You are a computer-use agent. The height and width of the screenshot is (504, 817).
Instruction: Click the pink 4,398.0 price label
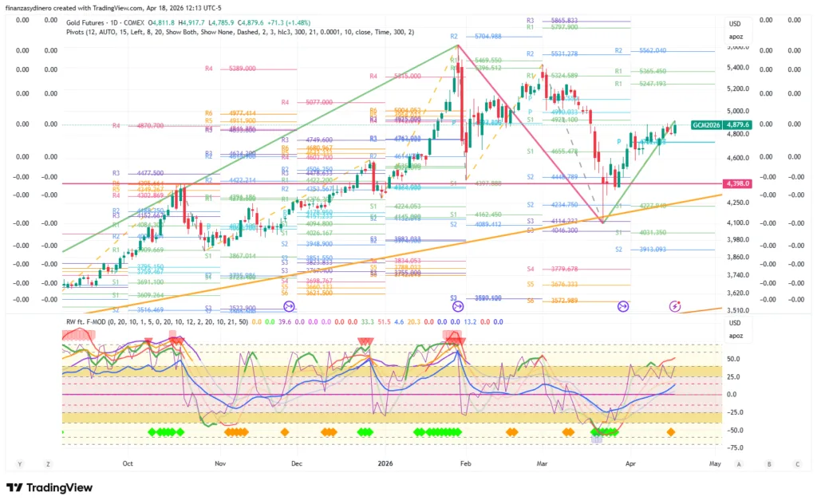click(x=735, y=184)
